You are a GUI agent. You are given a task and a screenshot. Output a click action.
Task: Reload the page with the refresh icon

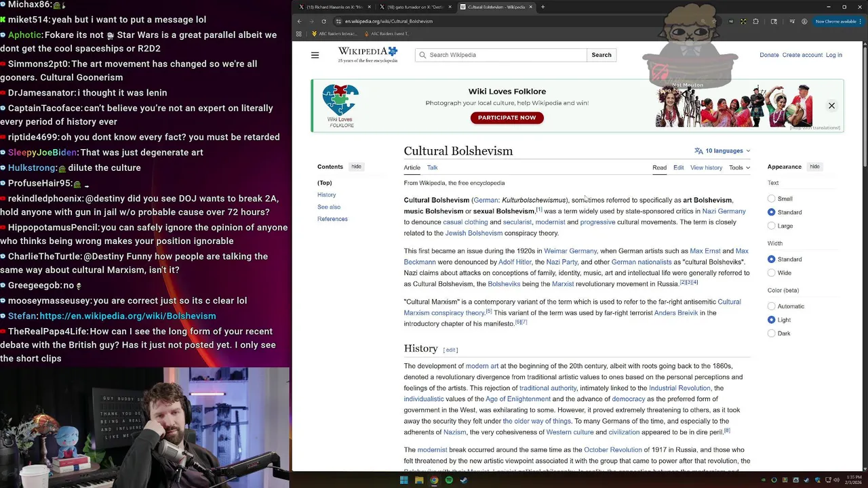point(324,21)
